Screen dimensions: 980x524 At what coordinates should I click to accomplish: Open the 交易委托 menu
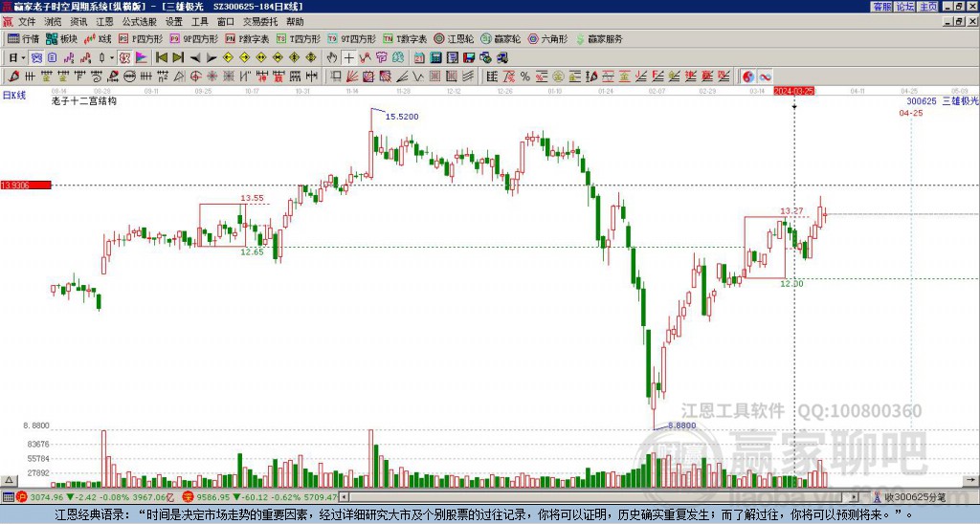pos(260,22)
